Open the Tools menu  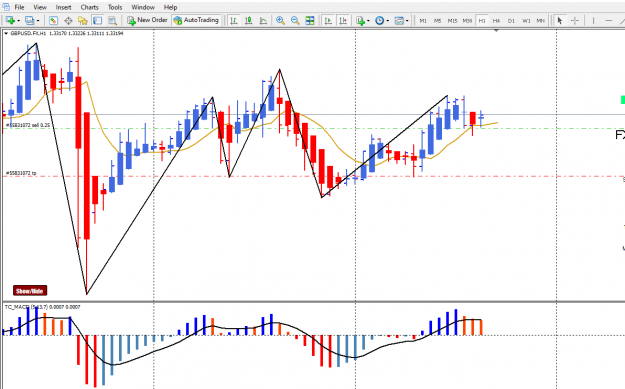click(115, 7)
